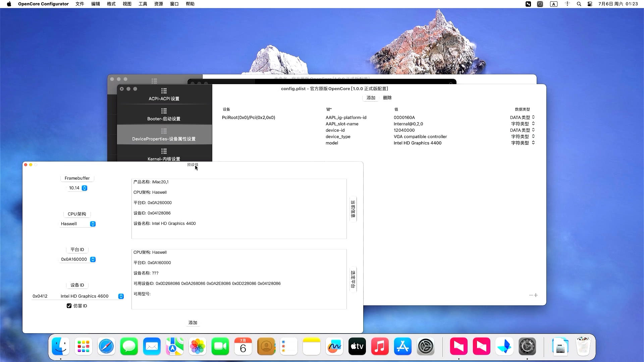Open the 格式 menu
Screen dimensions: 644x362
[111, 4]
